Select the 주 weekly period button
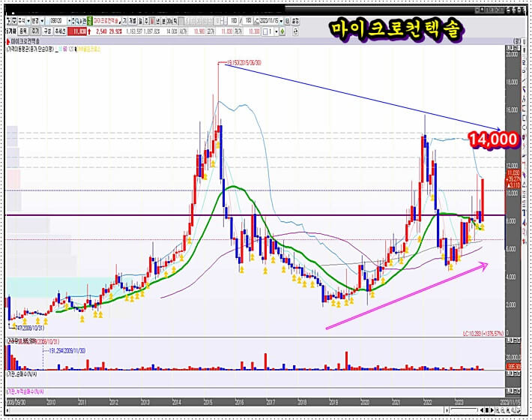Screen dimensions: 532x420 [146, 21]
